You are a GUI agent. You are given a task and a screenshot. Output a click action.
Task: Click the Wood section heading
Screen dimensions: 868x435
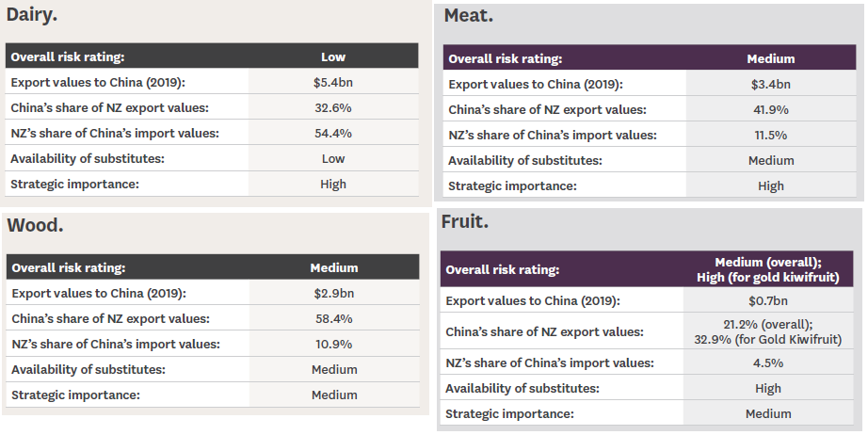tap(35, 225)
